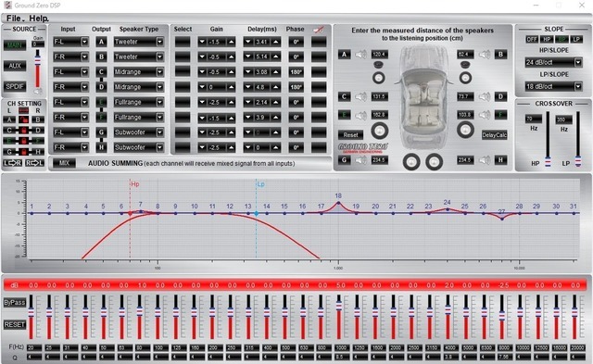Select the BP slope mode button

561,39
